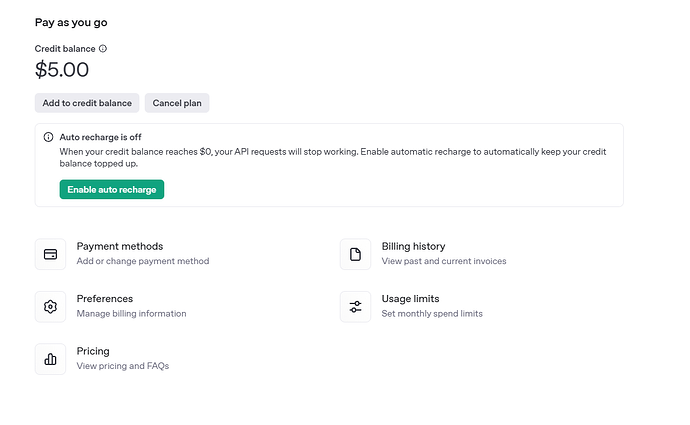Turn on auto recharge with the green button
Screen dimensions: 690x425
click(x=111, y=189)
